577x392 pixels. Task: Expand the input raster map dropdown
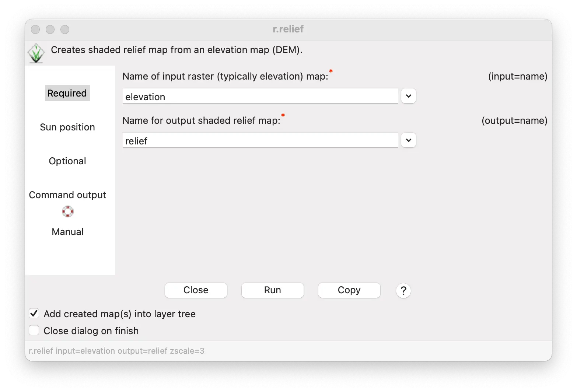[409, 96]
